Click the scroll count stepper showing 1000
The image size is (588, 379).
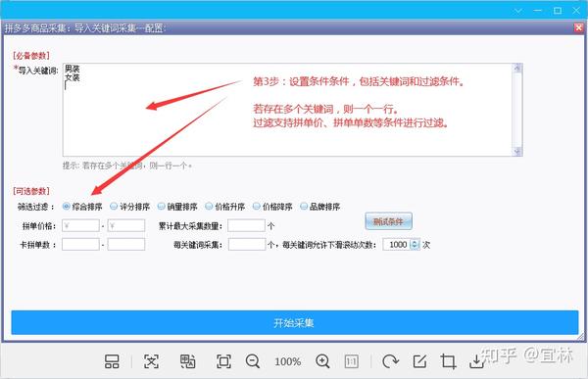(401, 245)
